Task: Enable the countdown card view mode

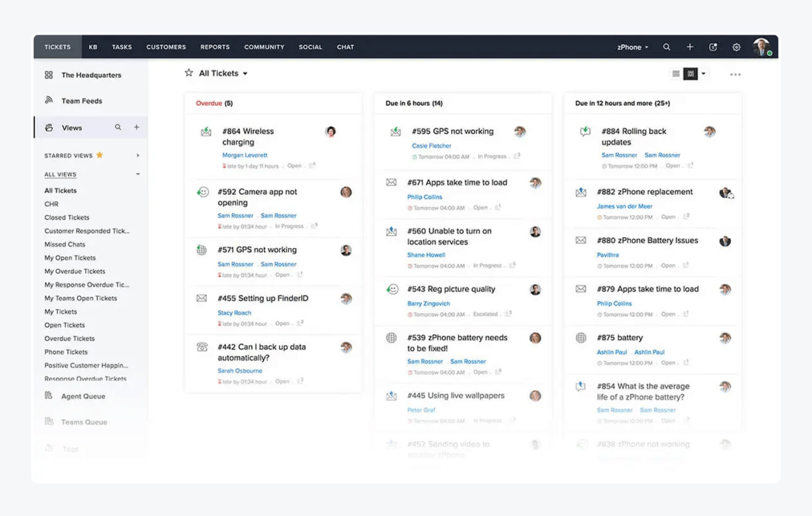Action: (690, 73)
